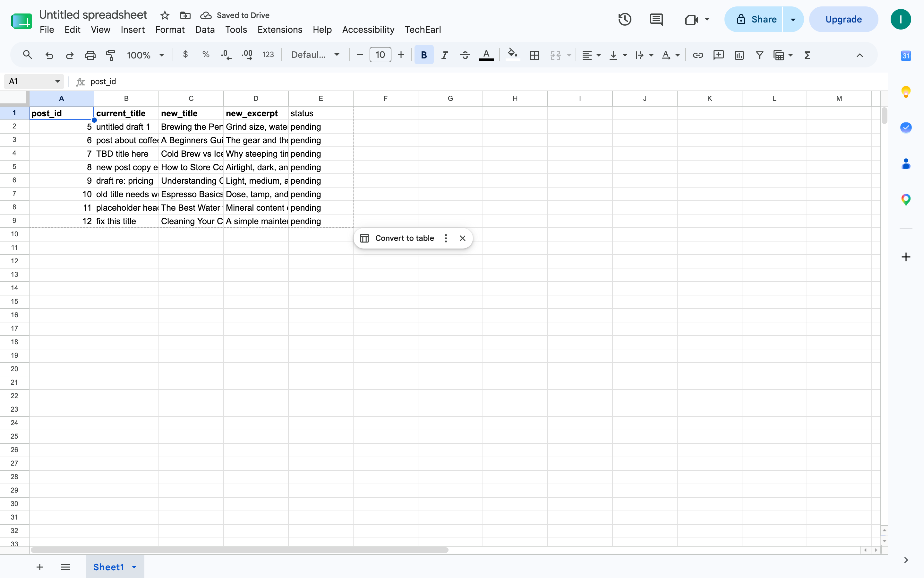924x578 pixels.
Task: Open Google Maps side panel icon
Action: click(906, 199)
